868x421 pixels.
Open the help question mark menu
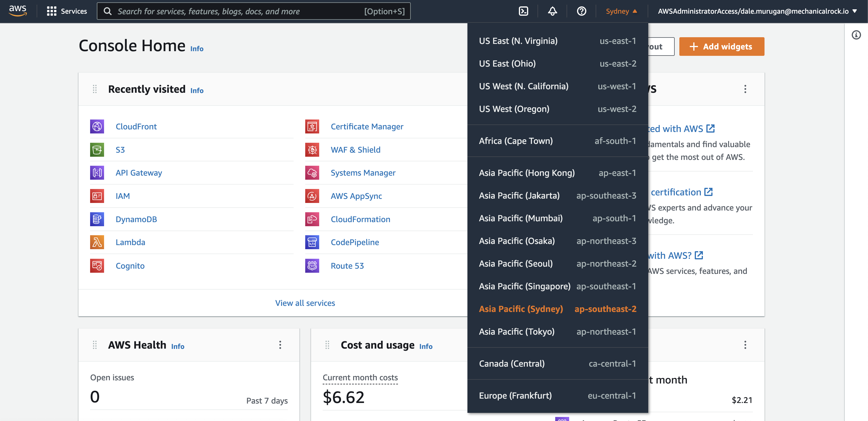point(581,11)
